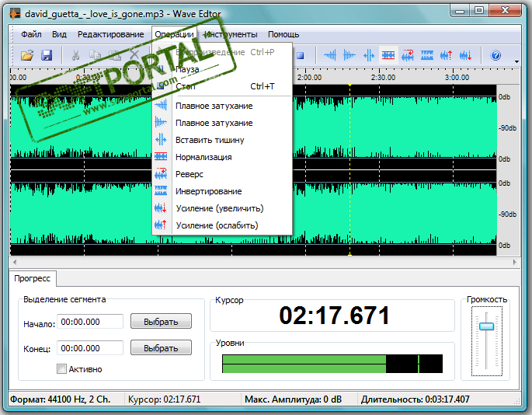Image resolution: width=532 pixels, height=415 pixels.
Task: Click the save floppy disk toolbar icon
Action: (x=47, y=55)
